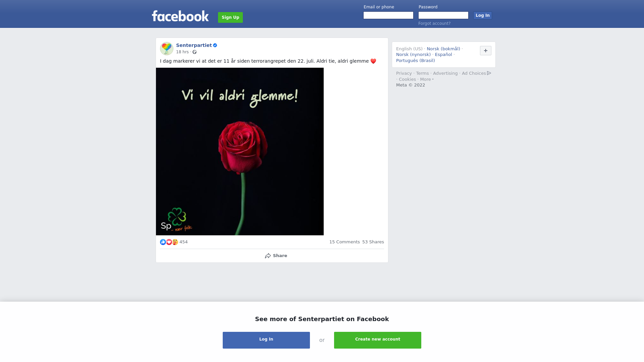The image size is (644, 362).
Task: Click the green Sign Up button
Action: [x=230, y=17]
